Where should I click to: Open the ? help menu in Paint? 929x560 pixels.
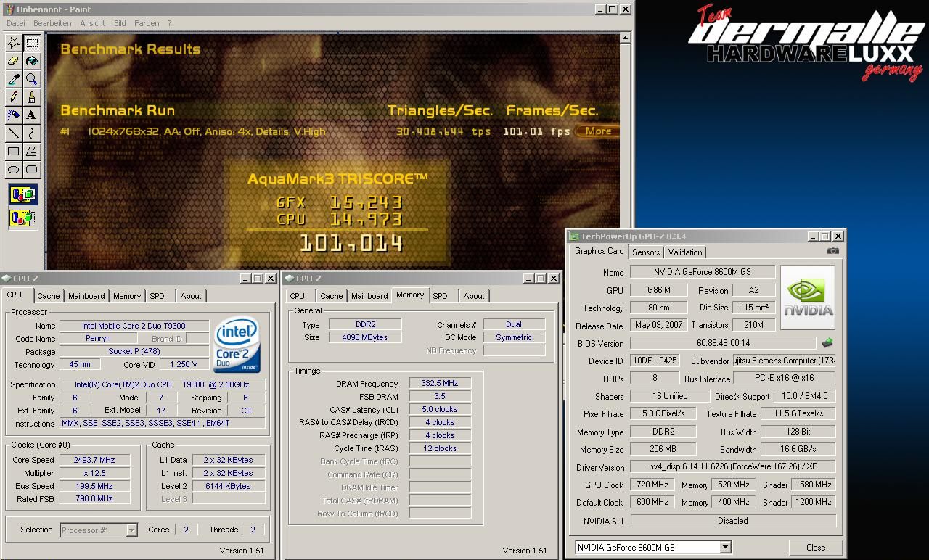[170, 23]
